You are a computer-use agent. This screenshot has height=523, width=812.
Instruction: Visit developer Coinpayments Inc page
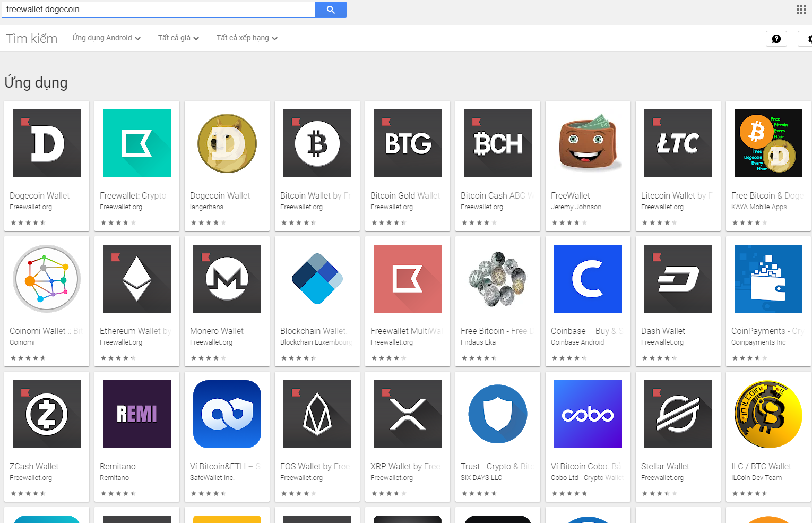(758, 342)
